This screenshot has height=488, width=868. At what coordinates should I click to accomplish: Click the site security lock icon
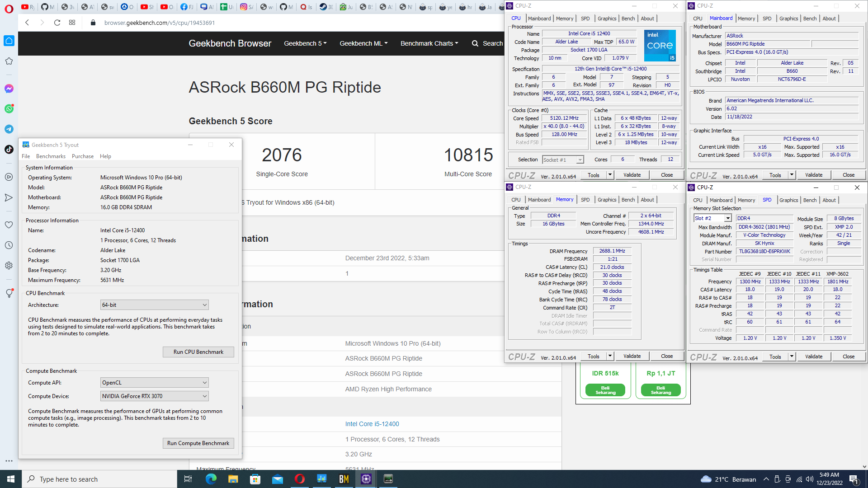pyautogui.click(x=93, y=23)
